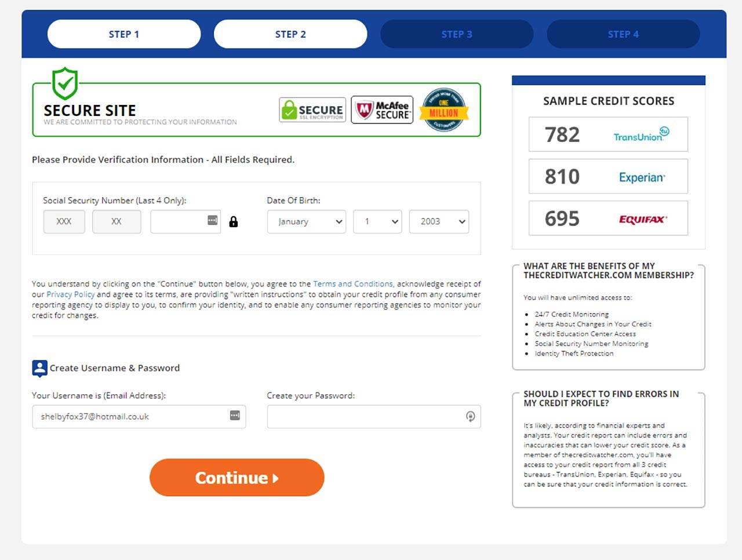Select the Step 3 tab
This screenshot has width=742, height=560.
pyautogui.click(x=457, y=34)
